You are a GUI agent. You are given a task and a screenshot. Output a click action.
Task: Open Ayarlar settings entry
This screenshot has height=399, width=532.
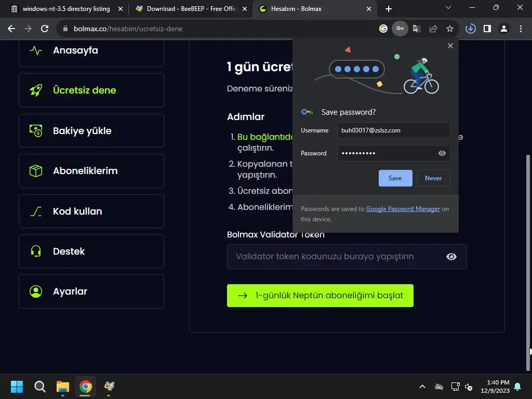pos(91,291)
